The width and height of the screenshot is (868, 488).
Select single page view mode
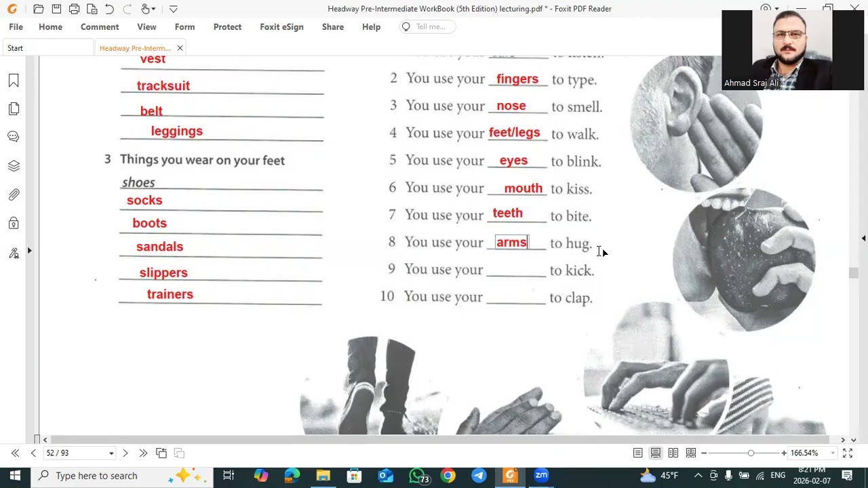pos(638,453)
